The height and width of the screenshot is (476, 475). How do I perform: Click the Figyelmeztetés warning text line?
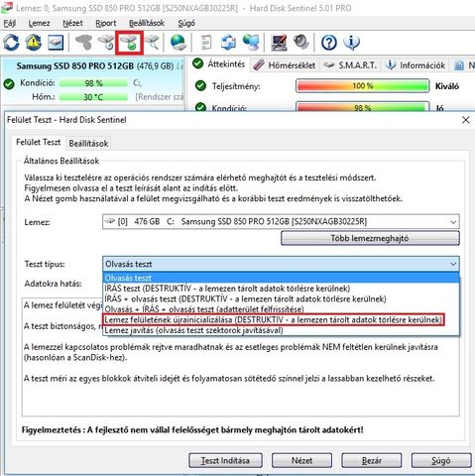192,429
